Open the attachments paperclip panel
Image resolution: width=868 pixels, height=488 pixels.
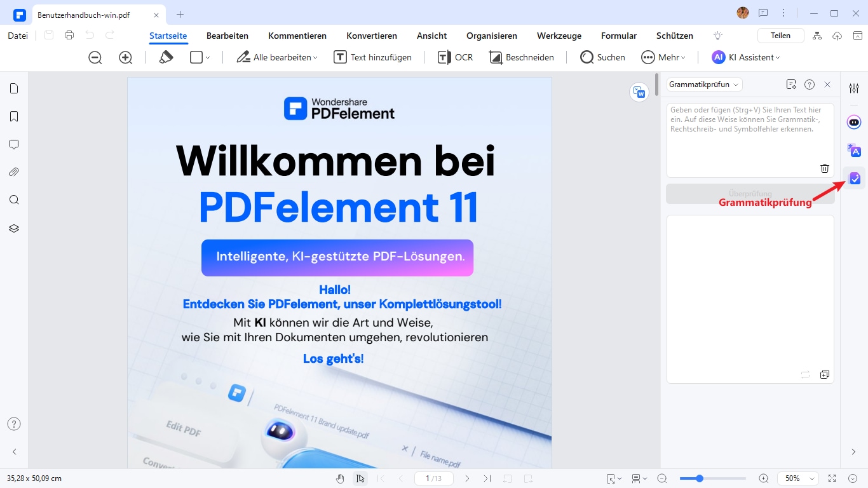tap(14, 172)
